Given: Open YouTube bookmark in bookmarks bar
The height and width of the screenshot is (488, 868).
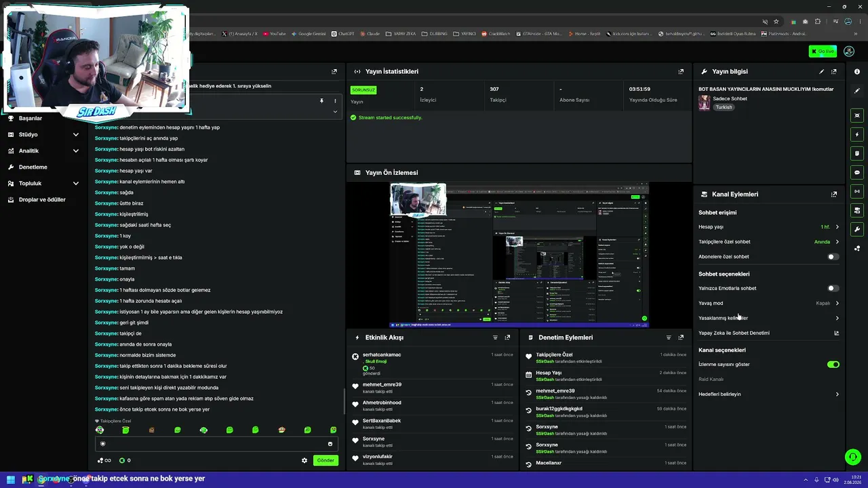Looking at the screenshot, I should 275,34.
